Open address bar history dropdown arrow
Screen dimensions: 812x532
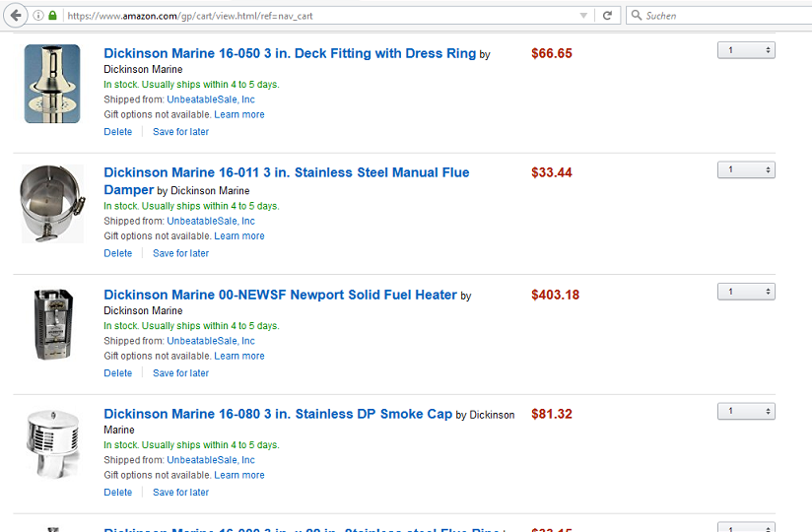pyautogui.click(x=583, y=16)
